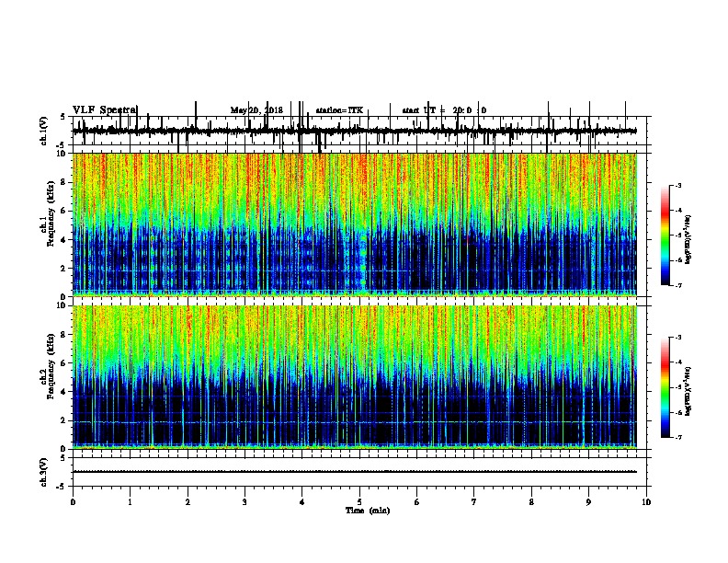Screen dimensions: 728x563
Task: Select the "start UT = 20: 0 : 0" text
Action: pyautogui.click(x=444, y=110)
